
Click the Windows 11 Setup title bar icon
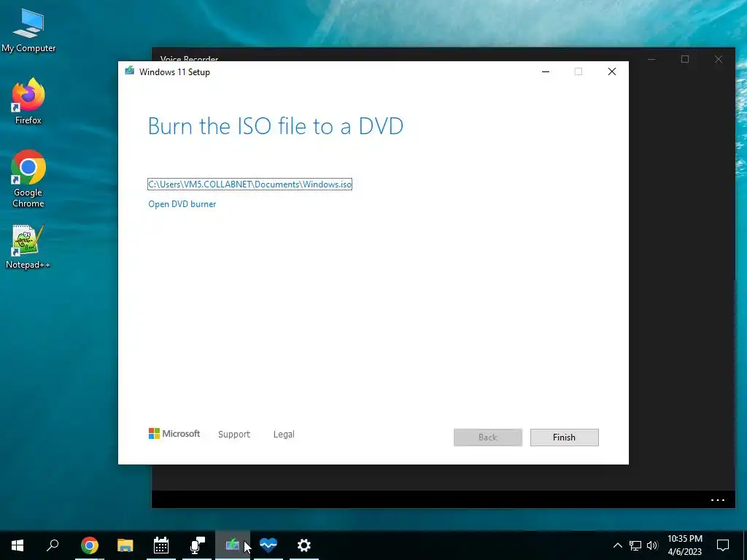[x=130, y=71]
